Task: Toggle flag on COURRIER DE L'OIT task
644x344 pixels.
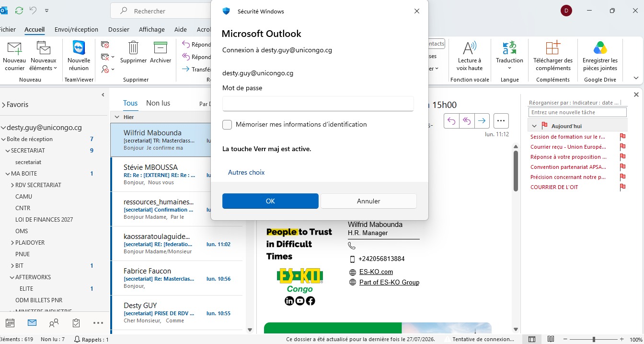Action: [x=622, y=187]
